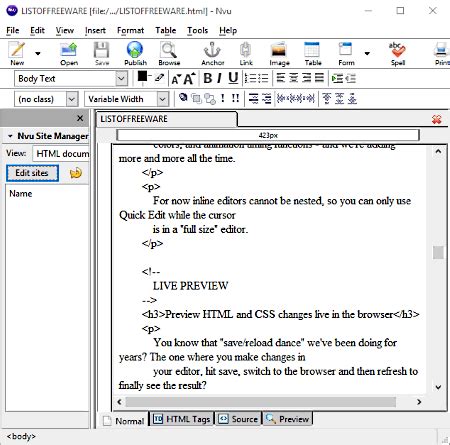Image resolution: width=450 pixels, height=445 pixels.
Task: Open the Help menu
Action: 228,30
